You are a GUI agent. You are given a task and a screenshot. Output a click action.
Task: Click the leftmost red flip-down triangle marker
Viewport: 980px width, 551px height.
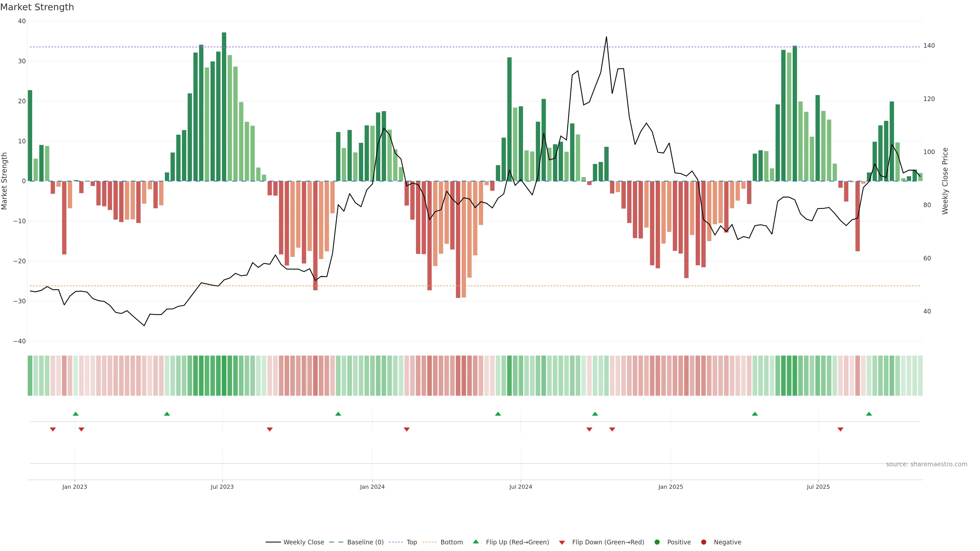pyautogui.click(x=53, y=429)
